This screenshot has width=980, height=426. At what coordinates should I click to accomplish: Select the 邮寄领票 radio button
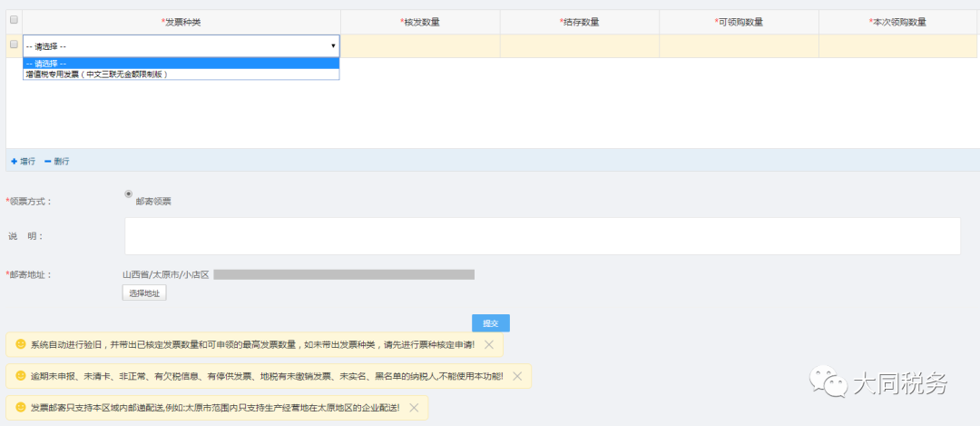click(x=129, y=193)
